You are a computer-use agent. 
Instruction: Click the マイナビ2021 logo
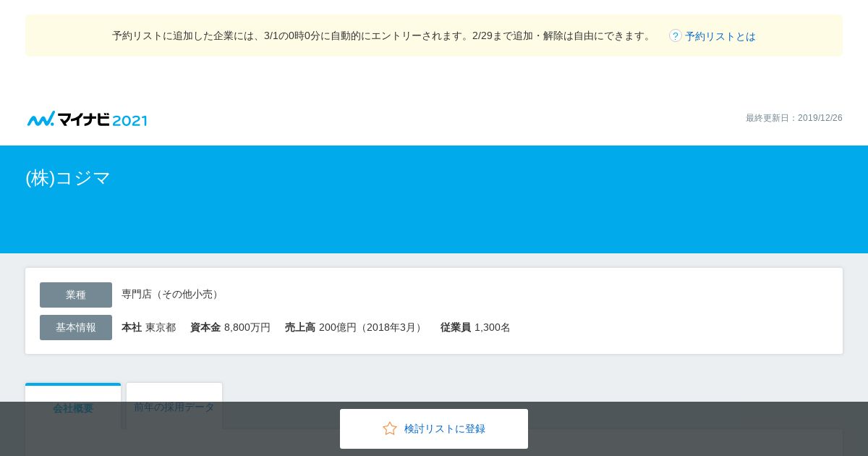pyautogui.click(x=87, y=119)
